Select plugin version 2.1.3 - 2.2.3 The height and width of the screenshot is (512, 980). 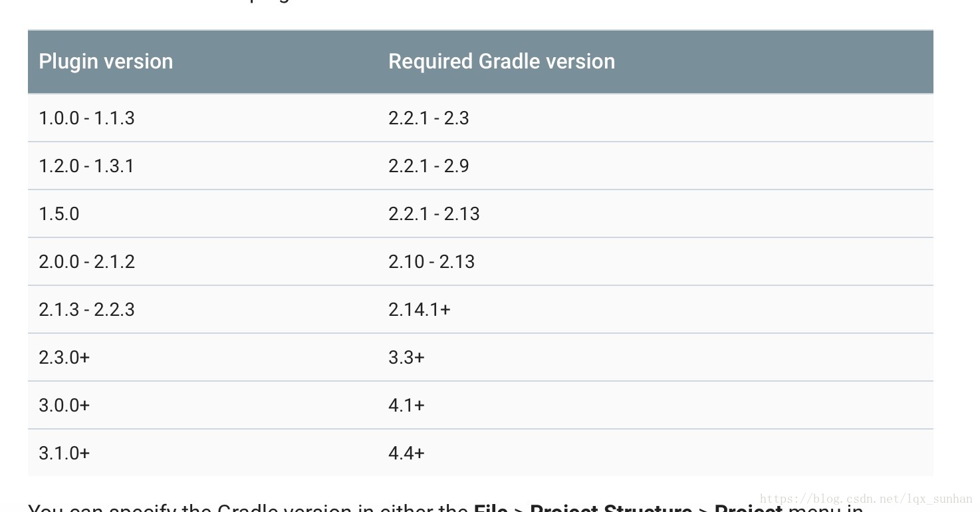[86, 310]
